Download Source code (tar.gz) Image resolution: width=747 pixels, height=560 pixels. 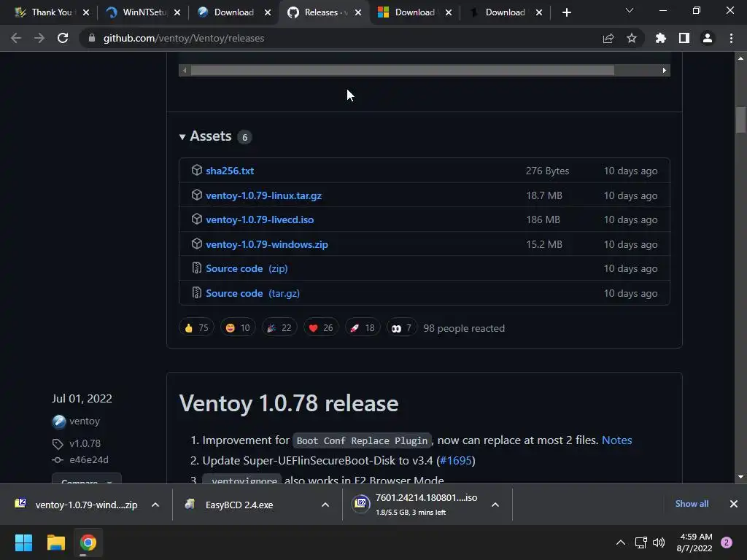click(252, 293)
